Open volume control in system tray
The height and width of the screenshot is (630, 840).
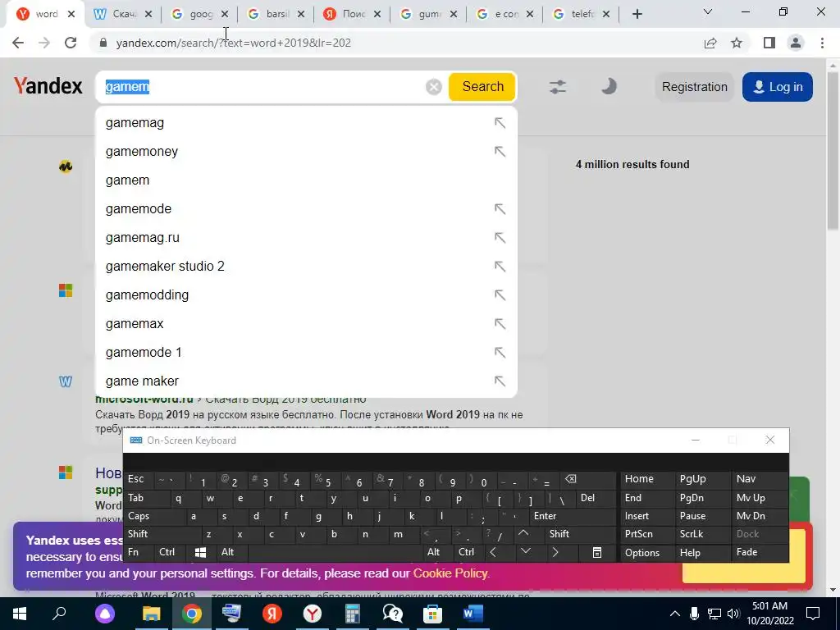coord(733,614)
